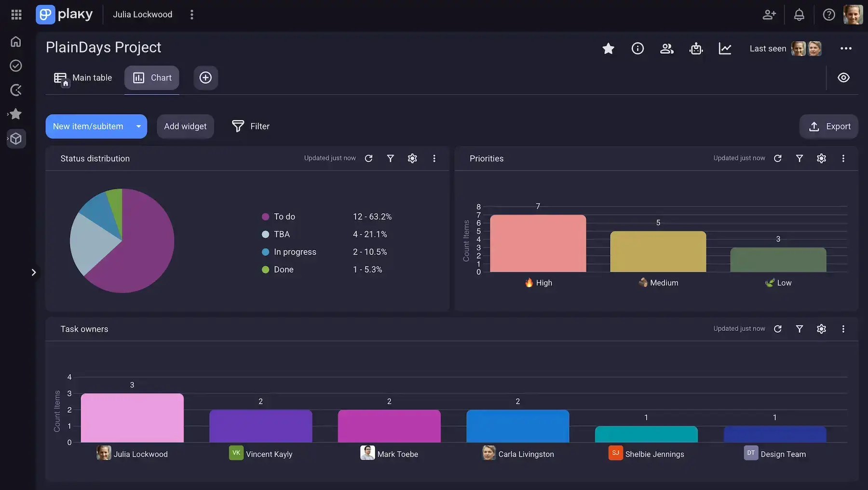Click the Plaky logo
The height and width of the screenshot is (490, 868).
pyautogui.click(x=64, y=14)
